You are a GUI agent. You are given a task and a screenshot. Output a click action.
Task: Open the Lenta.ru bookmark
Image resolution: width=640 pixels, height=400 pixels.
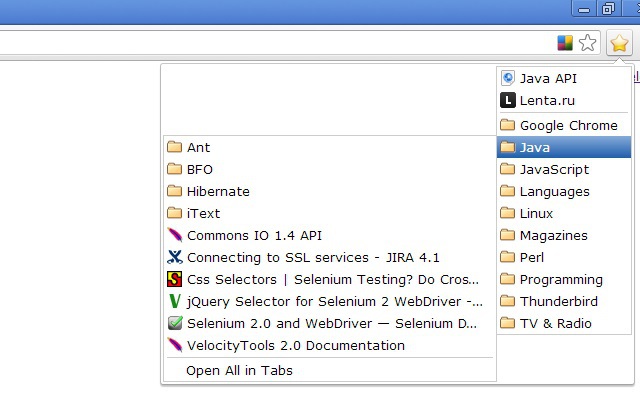click(546, 100)
